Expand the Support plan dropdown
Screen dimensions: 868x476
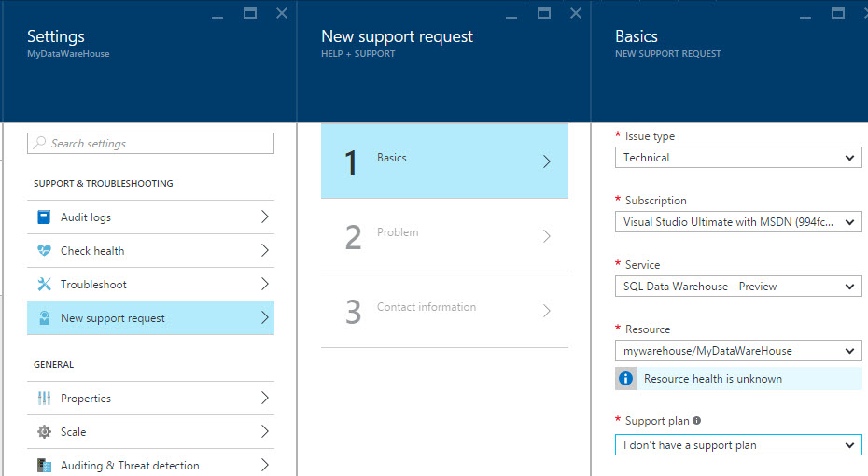737,445
